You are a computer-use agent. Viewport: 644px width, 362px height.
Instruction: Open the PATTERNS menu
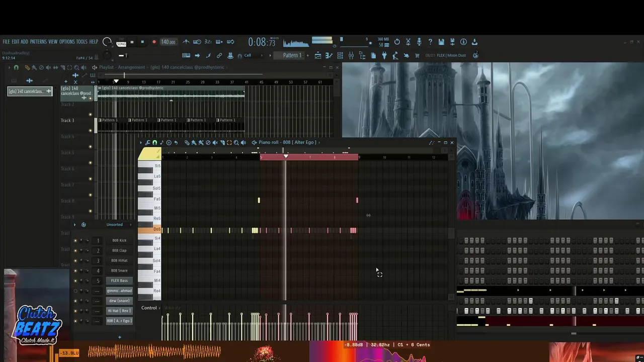[38, 42]
